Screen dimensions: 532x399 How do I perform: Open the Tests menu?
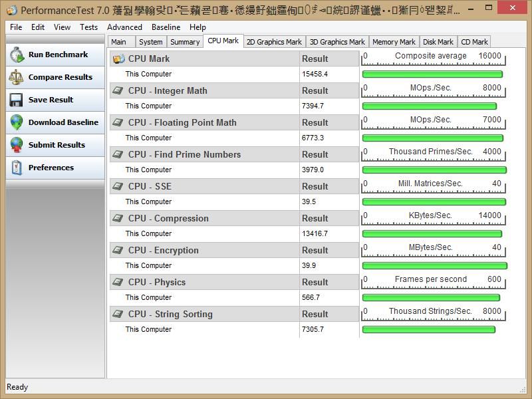tap(88, 27)
